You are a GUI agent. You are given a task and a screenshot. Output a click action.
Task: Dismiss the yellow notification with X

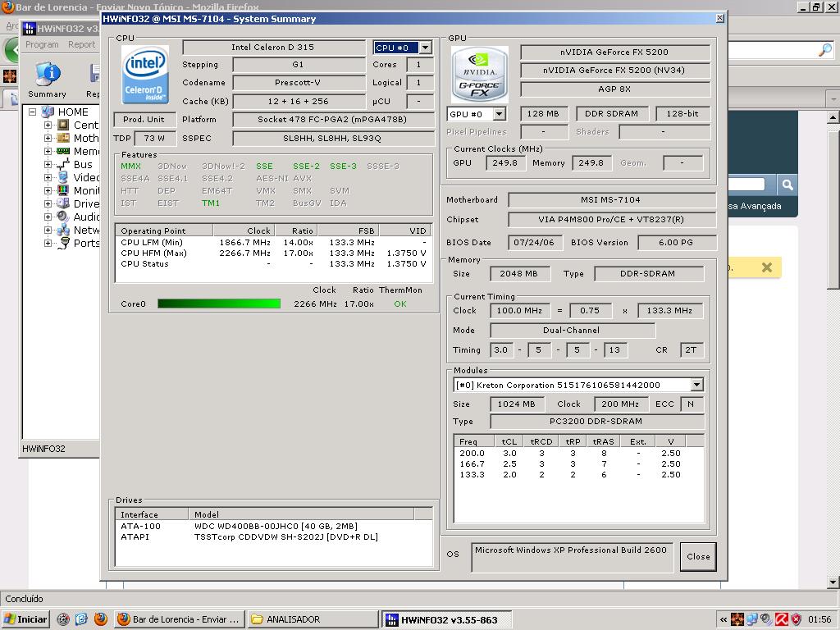[766, 267]
